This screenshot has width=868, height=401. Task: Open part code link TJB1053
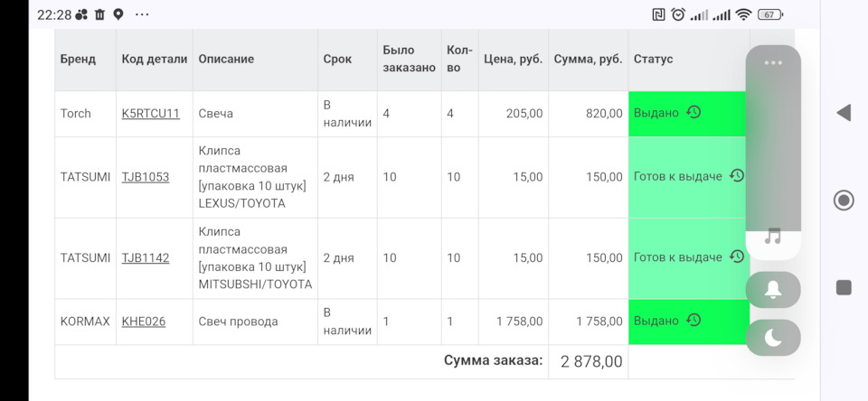pyautogui.click(x=146, y=177)
